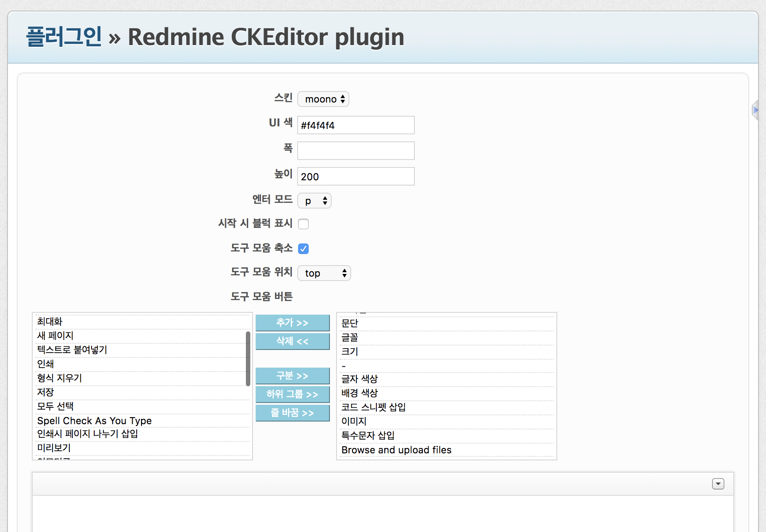Select 최대화 in the left list
Image resolution: width=766 pixels, height=532 pixels.
[x=142, y=322]
